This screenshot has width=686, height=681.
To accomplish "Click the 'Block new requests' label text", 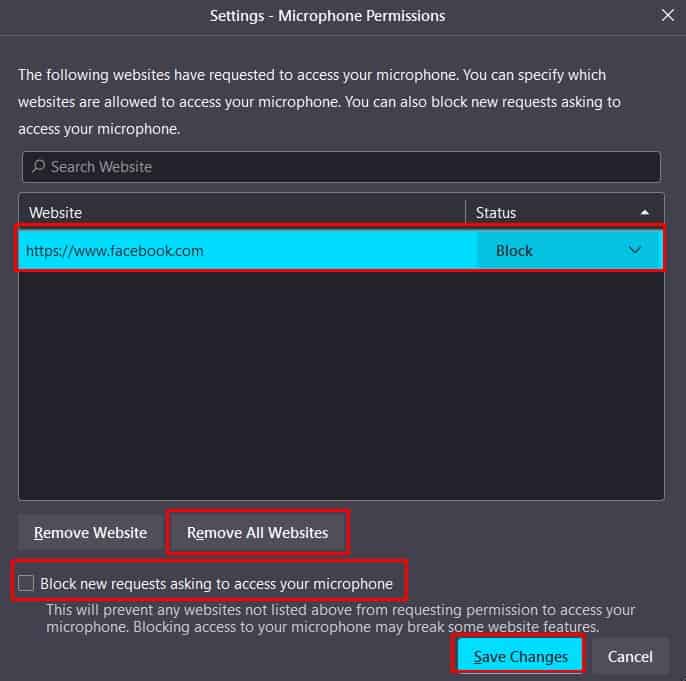I will click(x=216, y=583).
